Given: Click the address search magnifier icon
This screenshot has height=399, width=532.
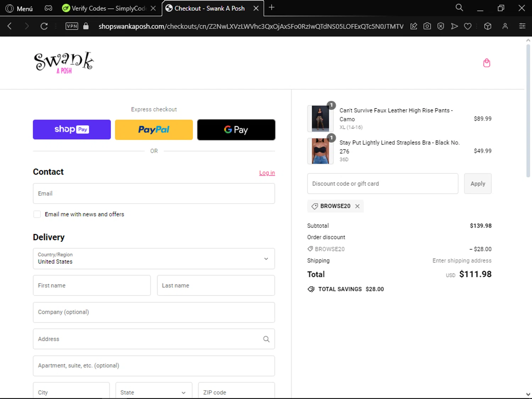Looking at the screenshot, I should pyautogui.click(x=266, y=339).
